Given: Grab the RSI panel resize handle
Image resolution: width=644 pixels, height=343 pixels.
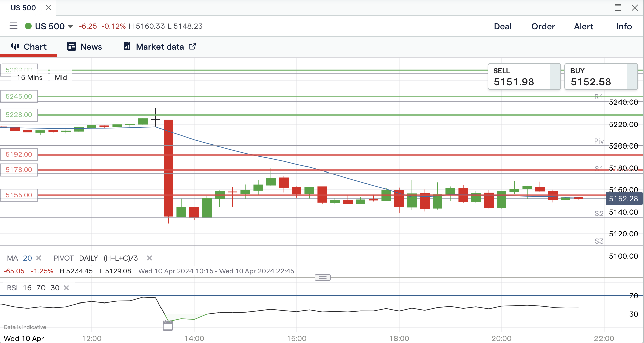Looking at the screenshot, I should (x=323, y=278).
